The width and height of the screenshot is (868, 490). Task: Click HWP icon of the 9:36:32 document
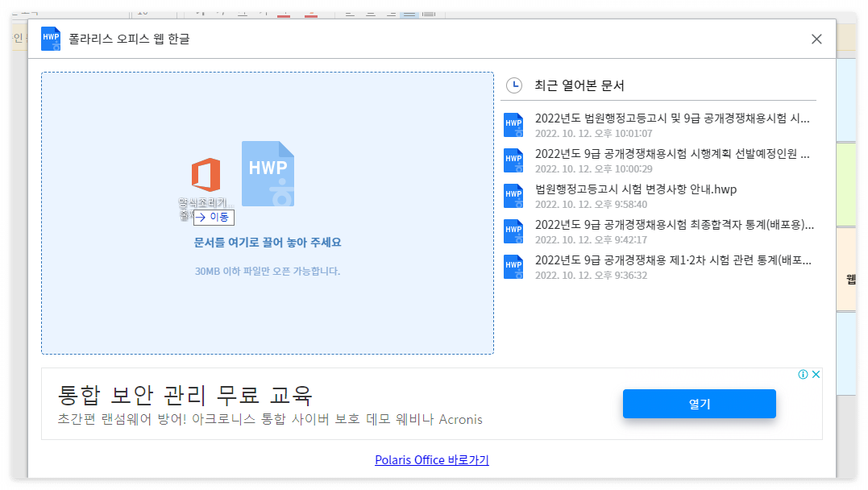513,266
